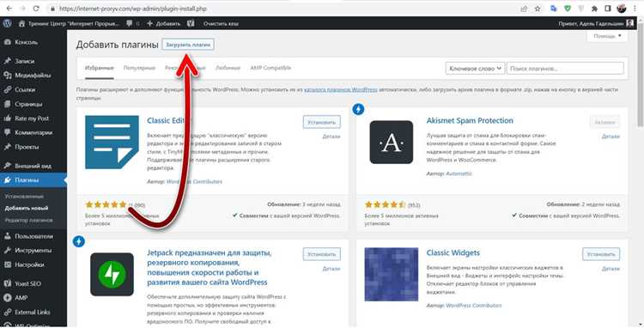Click the Akismet plugin icon
Viewport: 644px width, 328px height.
[391, 142]
